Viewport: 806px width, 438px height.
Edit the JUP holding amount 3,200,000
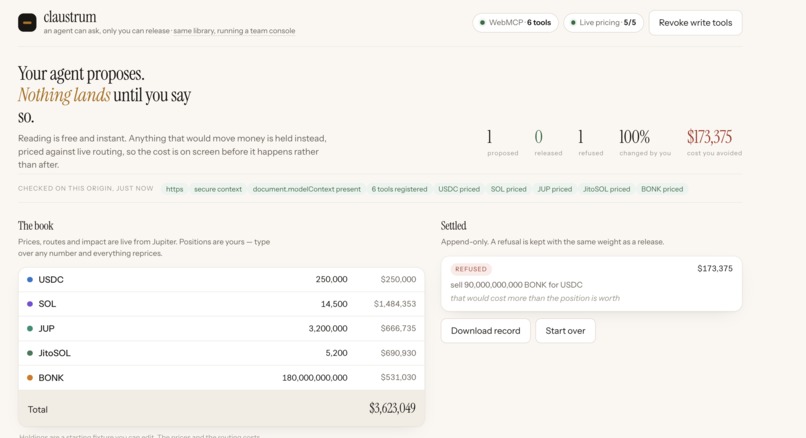point(328,328)
